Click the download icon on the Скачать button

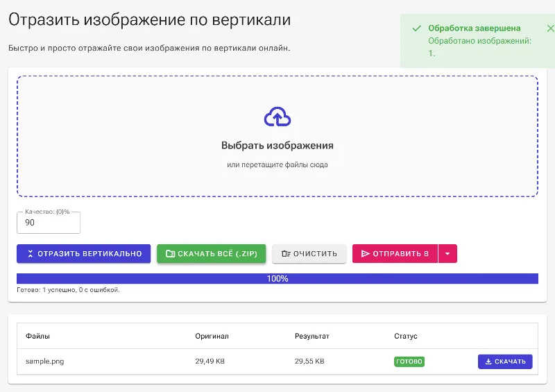coord(488,361)
